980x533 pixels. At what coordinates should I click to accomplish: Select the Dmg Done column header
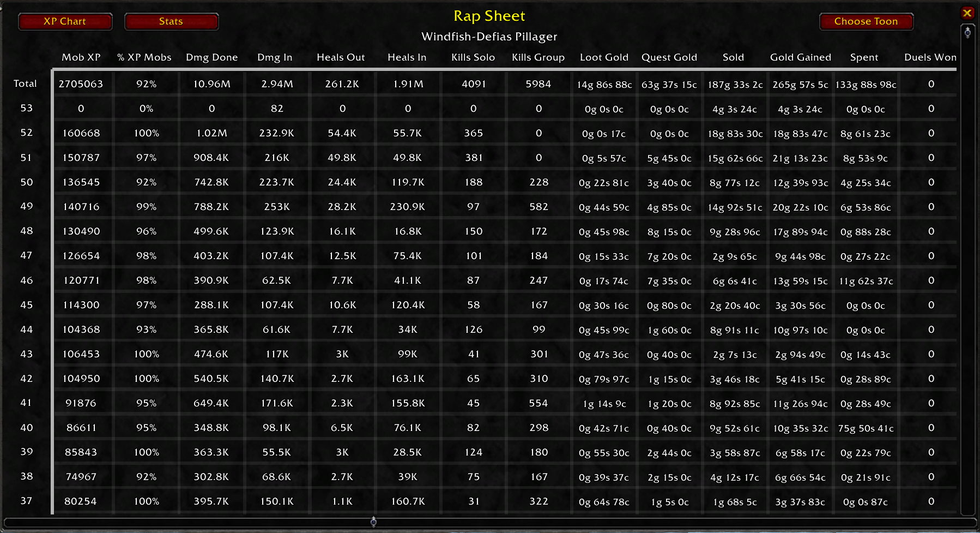(x=212, y=57)
